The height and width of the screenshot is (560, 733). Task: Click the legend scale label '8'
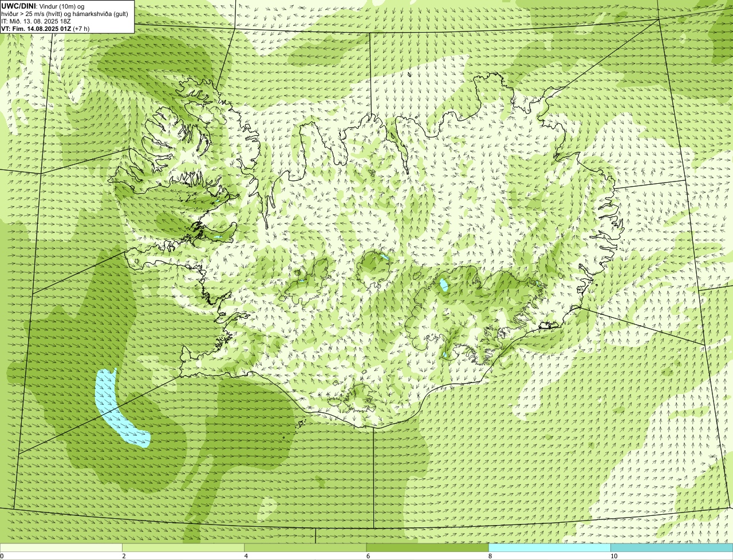click(490, 556)
